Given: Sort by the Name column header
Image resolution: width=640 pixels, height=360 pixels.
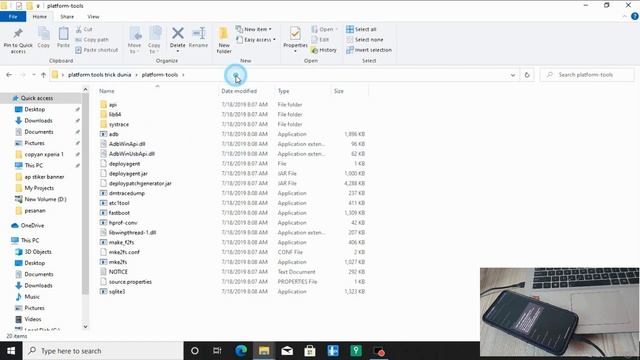Looking at the screenshot, I should click(x=107, y=91).
